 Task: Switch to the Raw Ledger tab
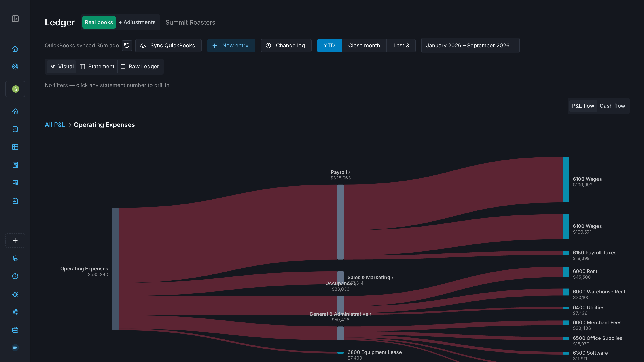[x=140, y=66]
